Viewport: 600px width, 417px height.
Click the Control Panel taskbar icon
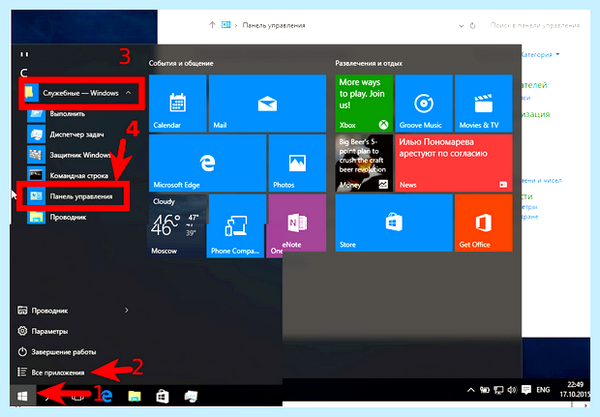coord(191,396)
